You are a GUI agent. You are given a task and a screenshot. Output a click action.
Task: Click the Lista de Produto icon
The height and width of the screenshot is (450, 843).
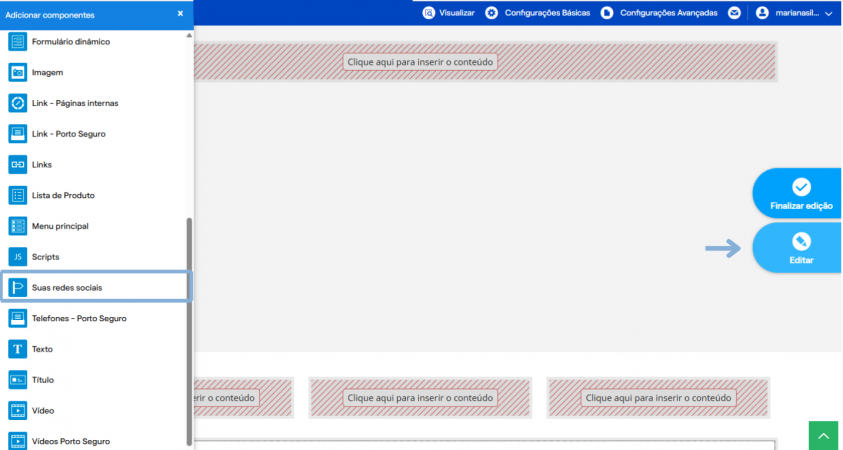[x=18, y=195]
